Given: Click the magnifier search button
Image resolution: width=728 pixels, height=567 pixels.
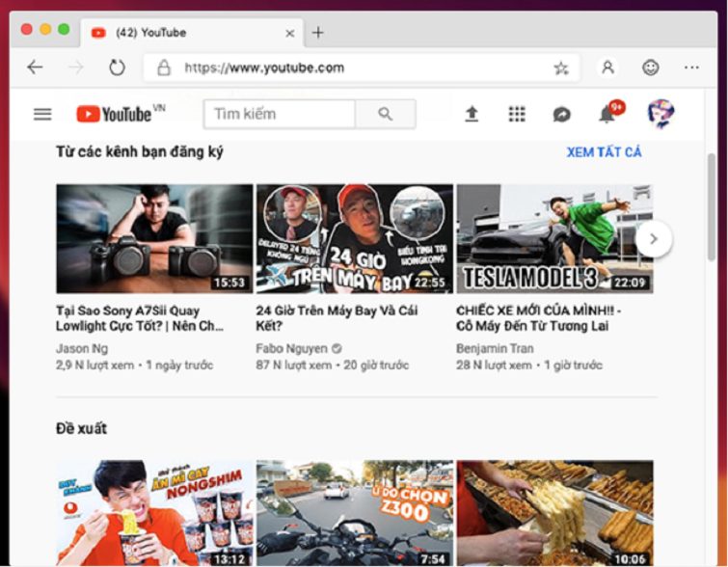Looking at the screenshot, I should 386,114.
